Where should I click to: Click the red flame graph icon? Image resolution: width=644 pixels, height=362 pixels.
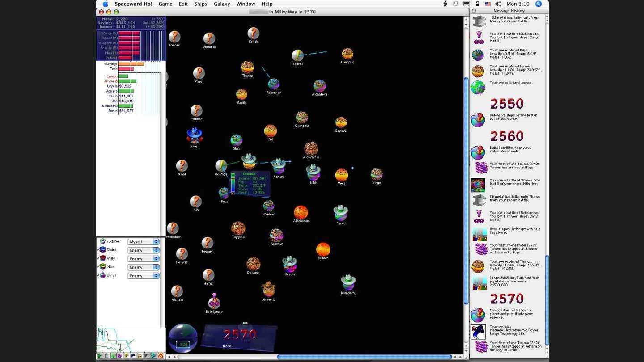(161, 356)
